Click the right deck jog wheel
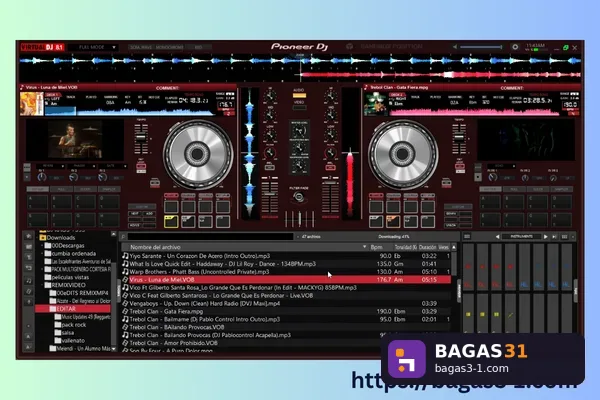 pyautogui.click(x=403, y=154)
